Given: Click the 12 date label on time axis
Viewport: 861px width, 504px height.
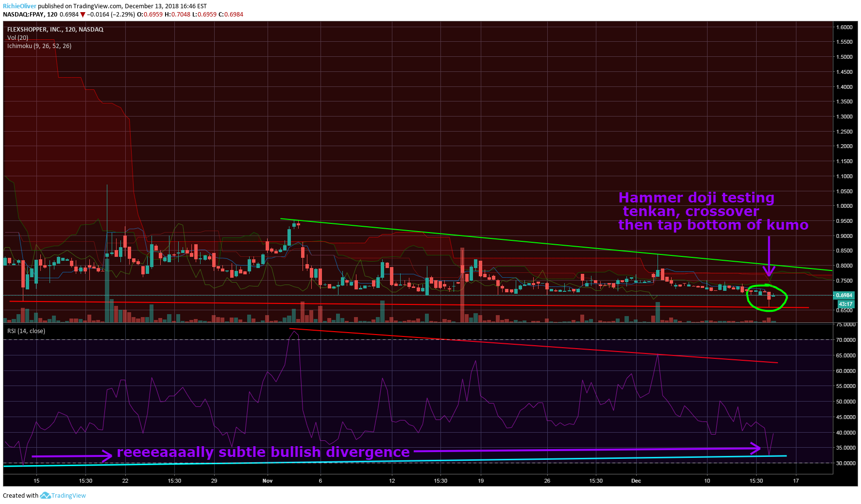Looking at the screenshot, I should pos(392,481).
